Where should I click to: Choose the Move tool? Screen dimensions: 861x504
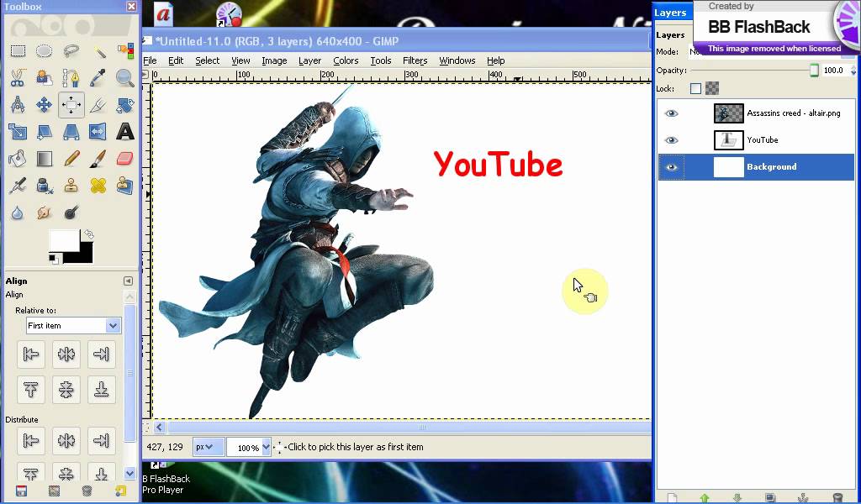[x=44, y=105]
